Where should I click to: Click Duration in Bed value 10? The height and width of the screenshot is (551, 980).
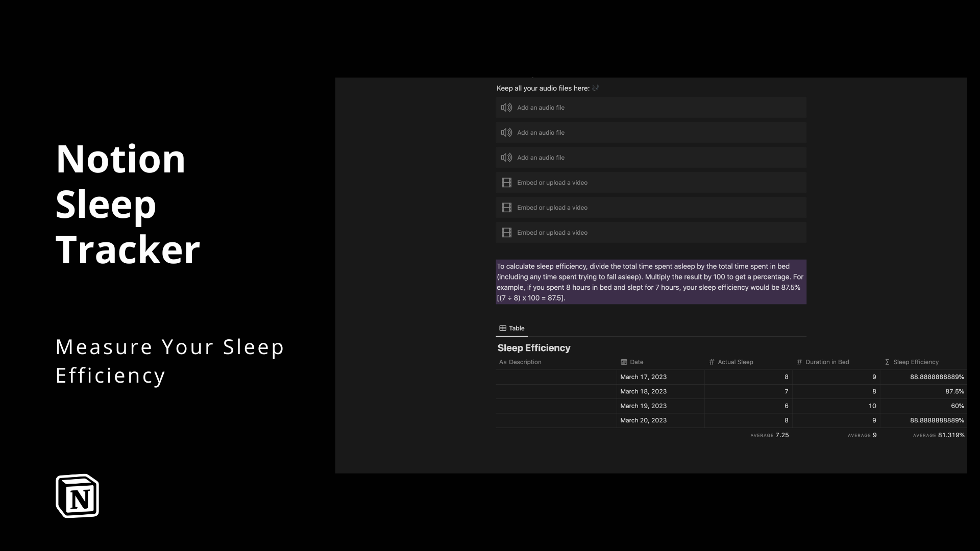tap(836, 406)
